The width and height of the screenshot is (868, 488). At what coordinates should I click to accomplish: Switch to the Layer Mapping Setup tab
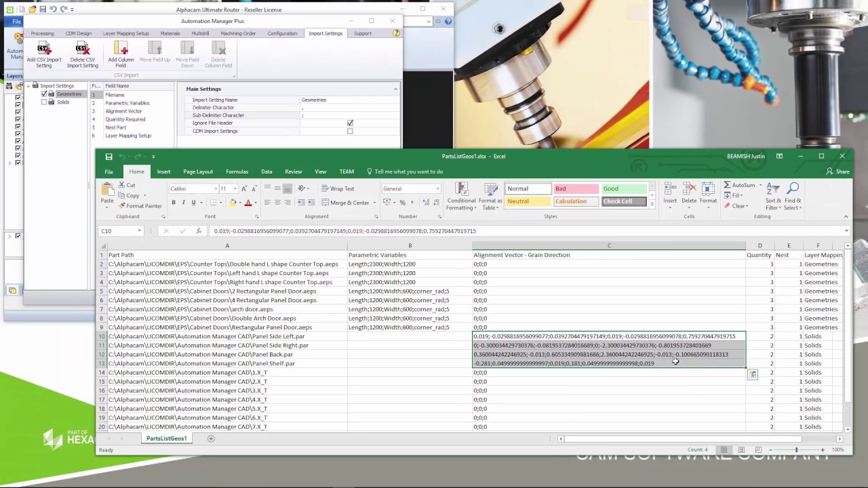(125, 33)
